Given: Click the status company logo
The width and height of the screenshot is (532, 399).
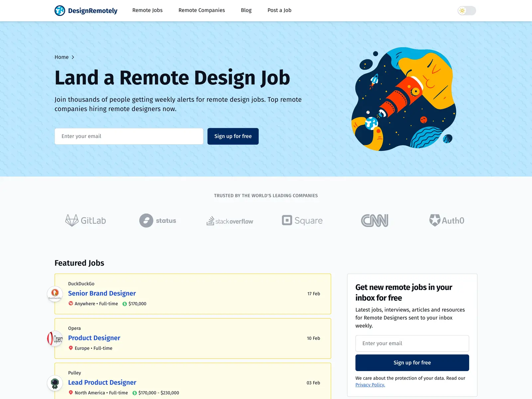Looking at the screenshot, I should click(158, 220).
